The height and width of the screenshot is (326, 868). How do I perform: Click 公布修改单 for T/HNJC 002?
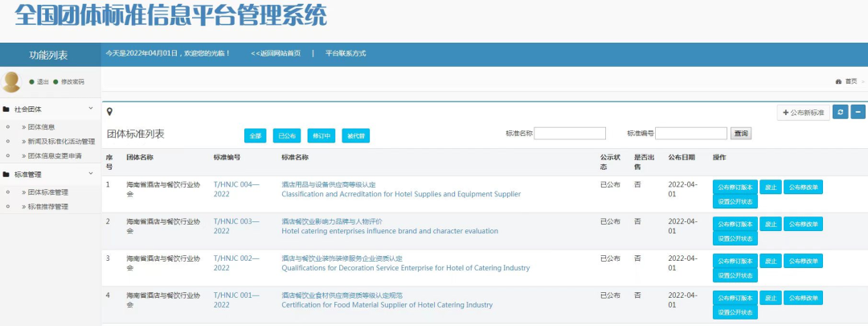(803, 261)
